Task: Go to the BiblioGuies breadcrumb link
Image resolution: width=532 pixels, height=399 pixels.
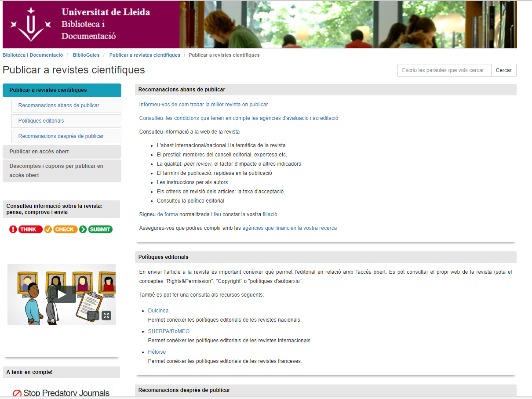Action: [86, 55]
